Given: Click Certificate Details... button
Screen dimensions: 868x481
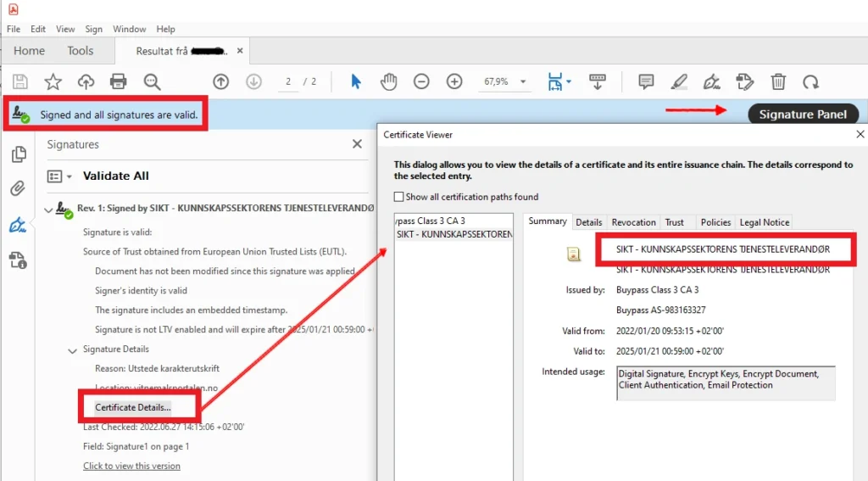Looking at the screenshot, I should coord(133,407).
